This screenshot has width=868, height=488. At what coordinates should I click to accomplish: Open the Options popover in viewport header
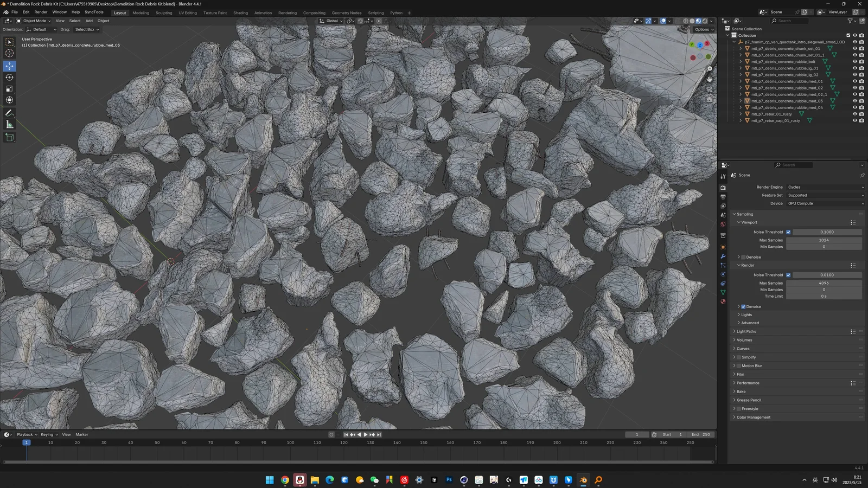[x=704, y=29]
